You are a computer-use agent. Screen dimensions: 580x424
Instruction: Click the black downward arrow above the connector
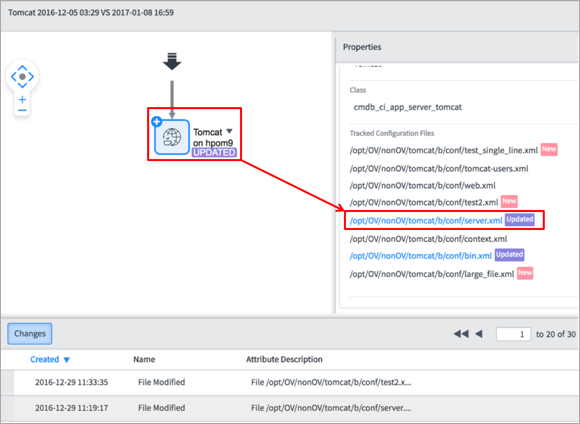(x=172, y=61)
